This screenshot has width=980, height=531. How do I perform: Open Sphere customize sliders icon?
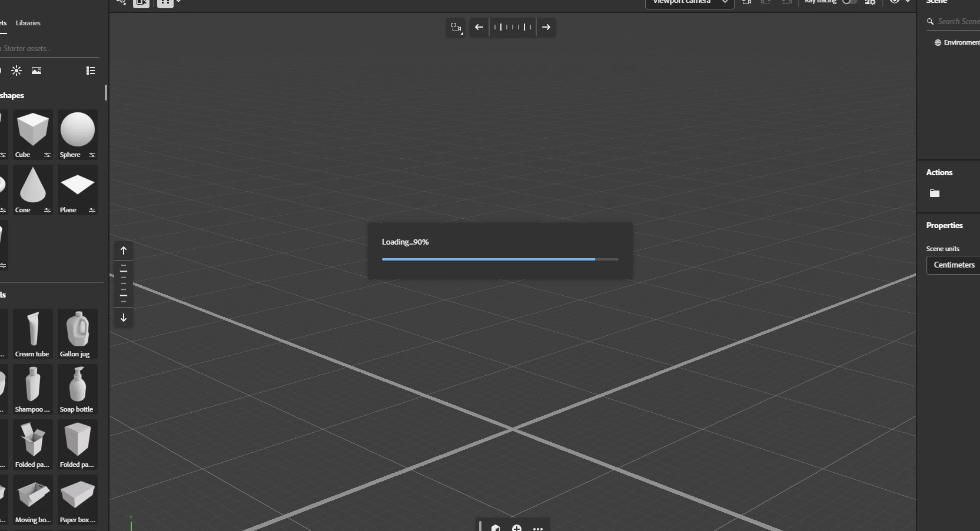(92, 155)
